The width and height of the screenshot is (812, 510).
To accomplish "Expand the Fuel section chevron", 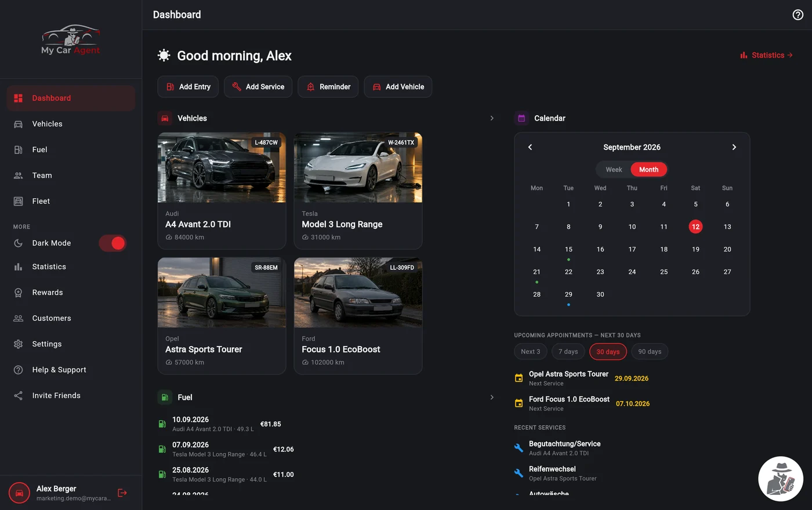I will (492, 398).
